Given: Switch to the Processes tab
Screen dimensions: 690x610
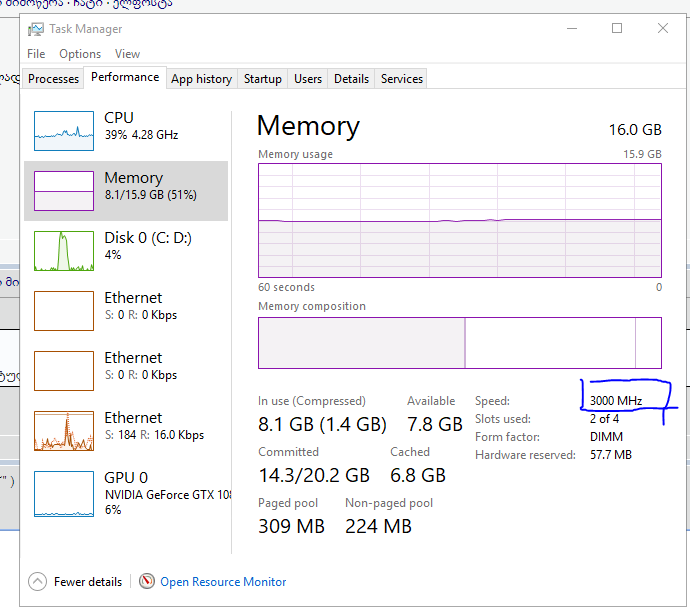Looking at the screenshot, I should (53, 79).
